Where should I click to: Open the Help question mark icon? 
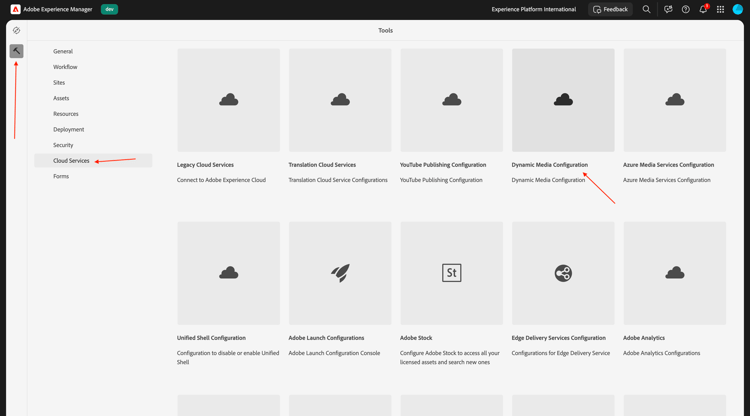pyautogui.click(x=685, y=9)
